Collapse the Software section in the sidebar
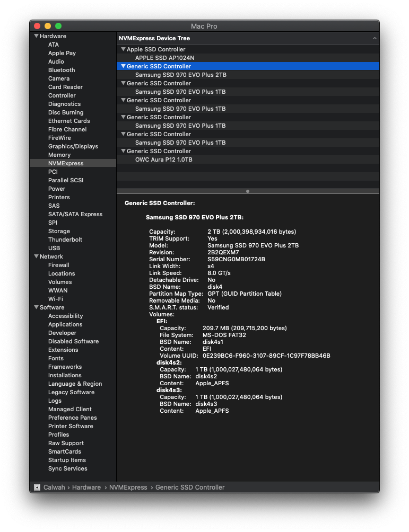 [37, 307]
